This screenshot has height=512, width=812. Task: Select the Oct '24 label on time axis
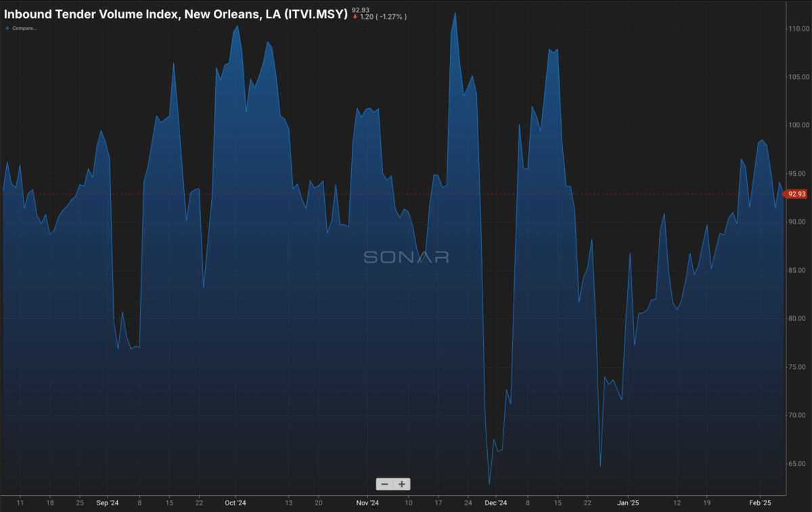coord(235,503)
